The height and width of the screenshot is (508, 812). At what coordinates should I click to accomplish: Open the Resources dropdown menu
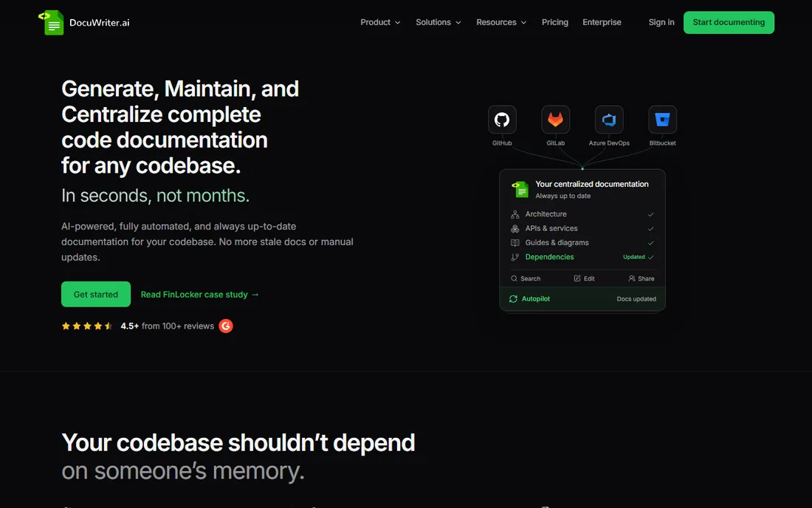coord(501,22)
